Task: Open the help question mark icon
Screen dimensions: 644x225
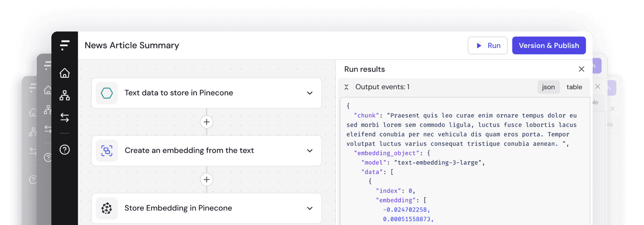Action: pyautogui.click(x=65, y=150)
